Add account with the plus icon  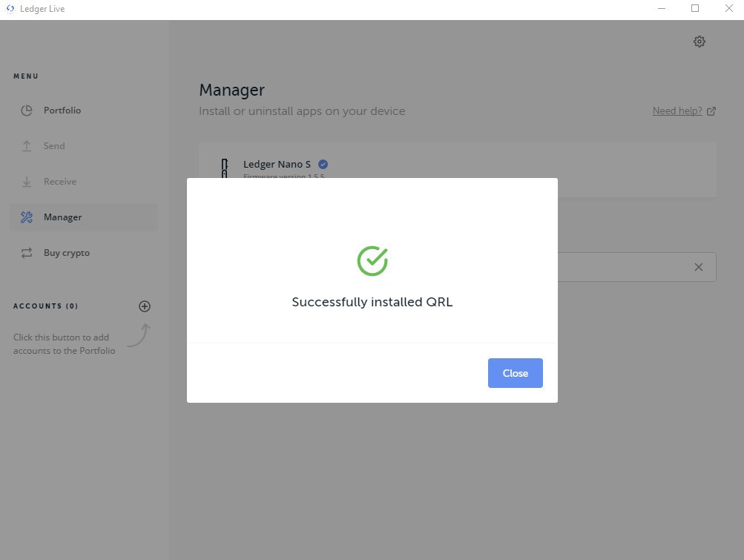tap(145, 306)
